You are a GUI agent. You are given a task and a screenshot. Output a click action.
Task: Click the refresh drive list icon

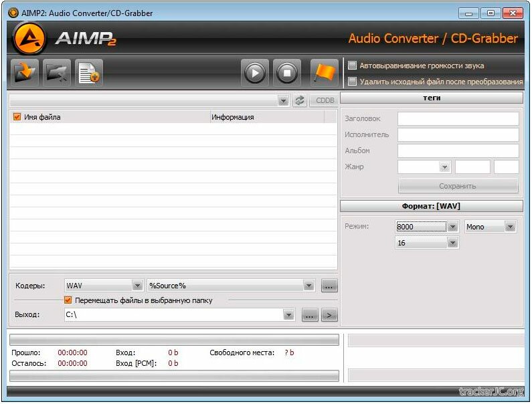300,100
